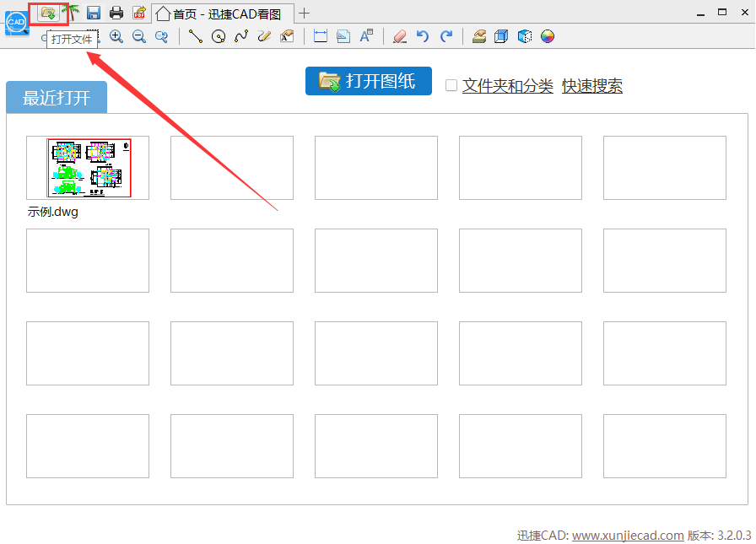Select the zoom in magnifier tool
Screen dimensions: 756x544
pos(116,36)
